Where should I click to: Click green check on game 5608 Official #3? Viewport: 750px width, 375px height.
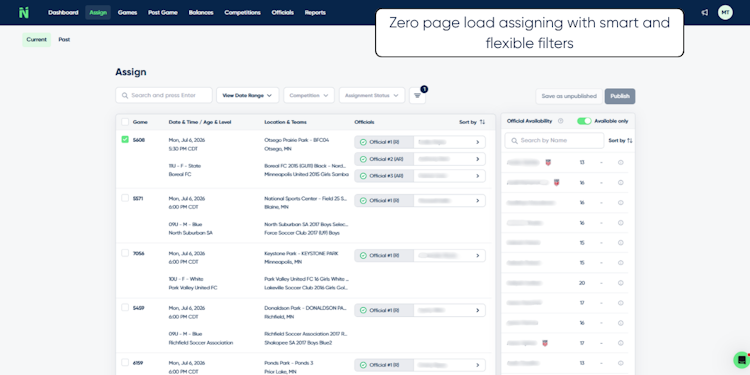click(x=363, y=176)
